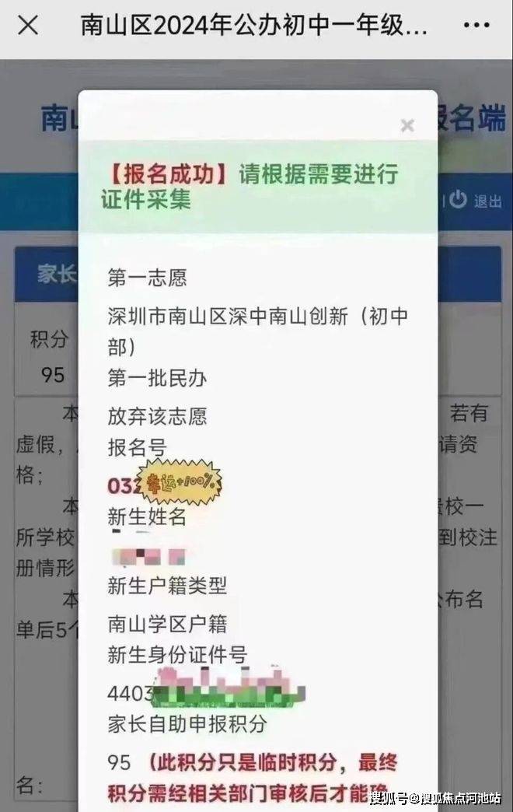Click the 家长自助申报积分 label
Image resolution: width=513 pixels, height=812 pixels.
pyautogui.click(x=187, y=724)
